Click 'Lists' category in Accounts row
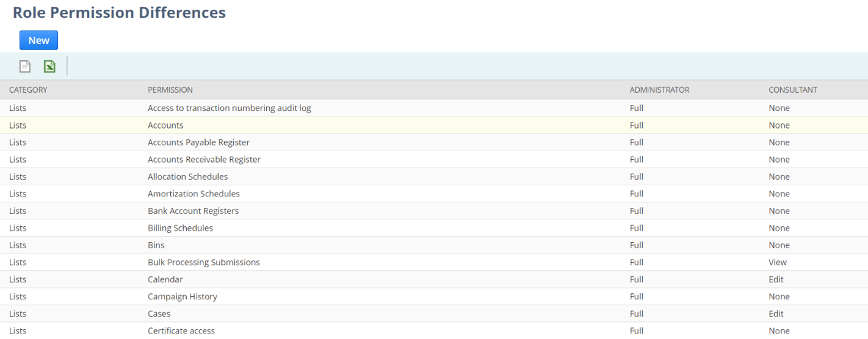The height and width of the screenshot is (339, 868). click(x=18, y=125)
